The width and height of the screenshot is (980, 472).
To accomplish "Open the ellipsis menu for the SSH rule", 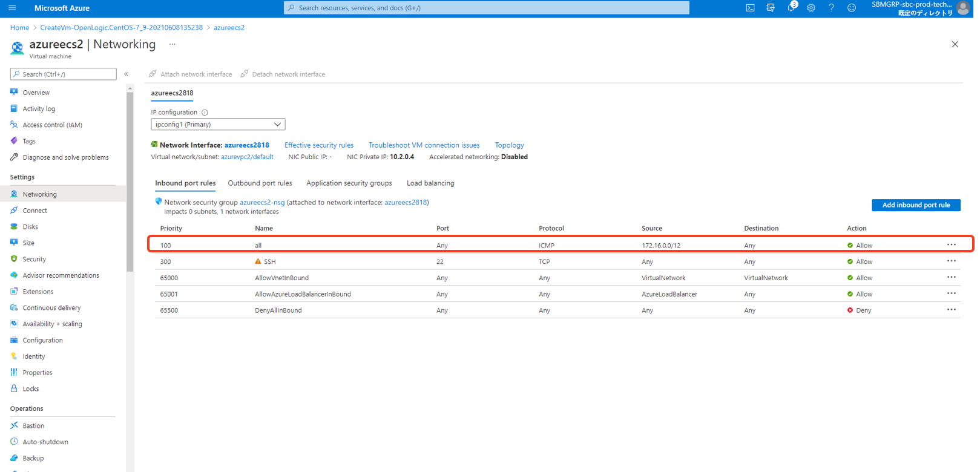I will tap(952, 261).
